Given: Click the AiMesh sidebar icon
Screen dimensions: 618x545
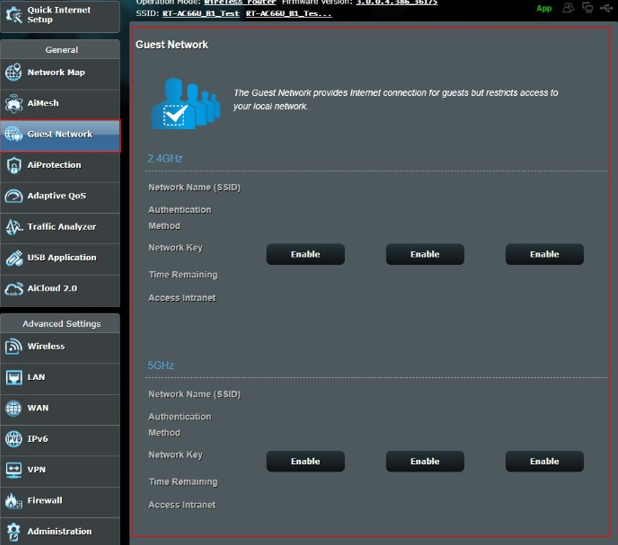Looking at the screenshot, I should click(13, 104).
